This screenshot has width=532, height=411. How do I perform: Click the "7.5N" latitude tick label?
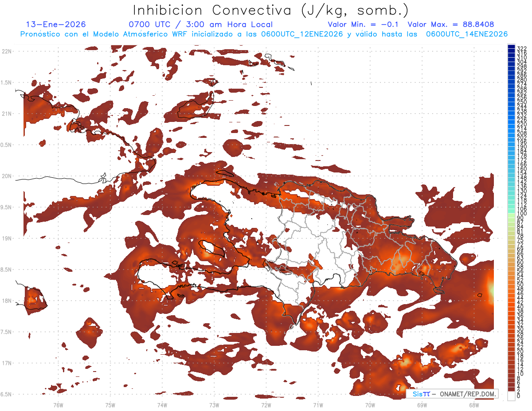click(7, 332)
